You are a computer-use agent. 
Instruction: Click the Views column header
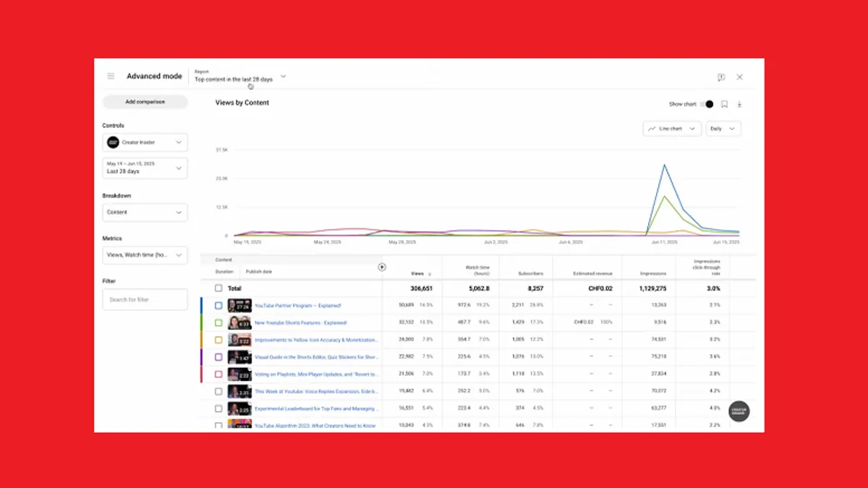tap(417, 274)
